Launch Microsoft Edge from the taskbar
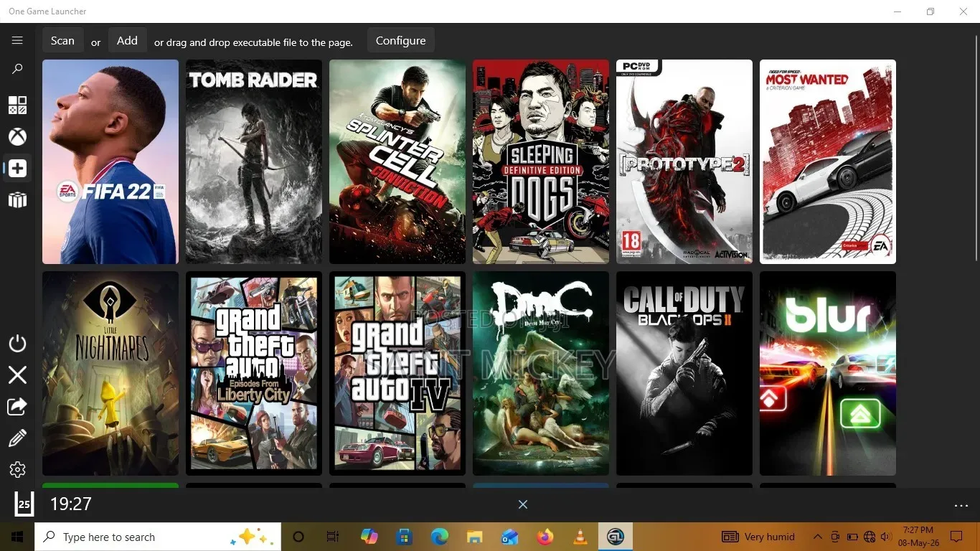 click(x=440, y=537)
